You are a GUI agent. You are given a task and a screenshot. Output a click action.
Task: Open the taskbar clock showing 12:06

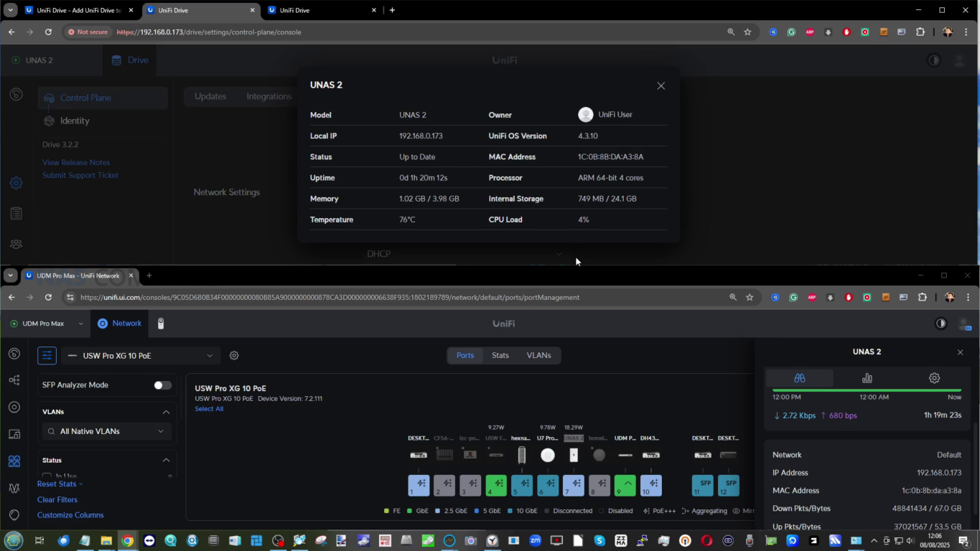click(x=936, y=540)
